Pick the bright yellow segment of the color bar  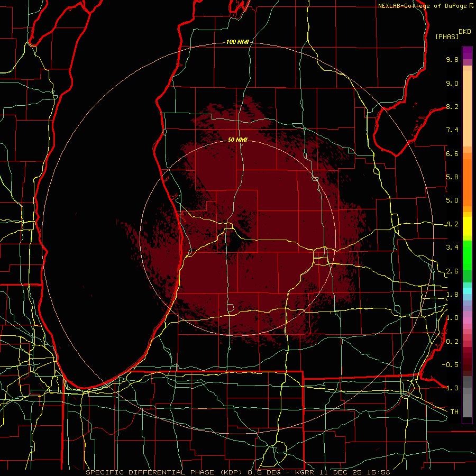tap(467, 226)
